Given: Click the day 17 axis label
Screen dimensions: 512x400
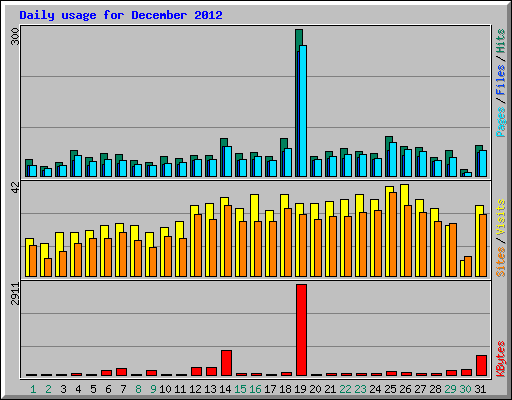Looking at the screenshot, I should (x=270, y=389).
